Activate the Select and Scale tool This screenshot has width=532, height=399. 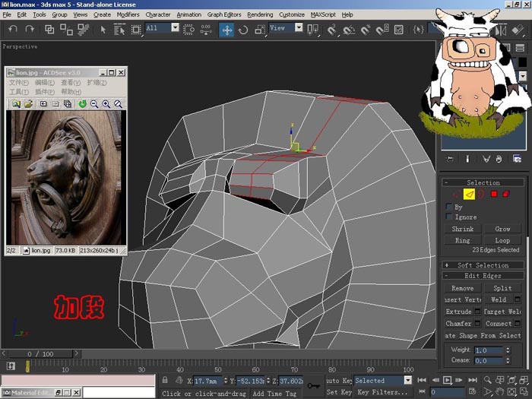tap(260, 30)
